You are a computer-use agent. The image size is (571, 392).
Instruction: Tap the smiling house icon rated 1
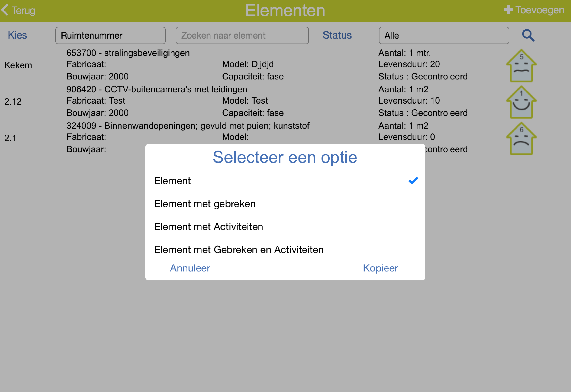tap(521, 102)
